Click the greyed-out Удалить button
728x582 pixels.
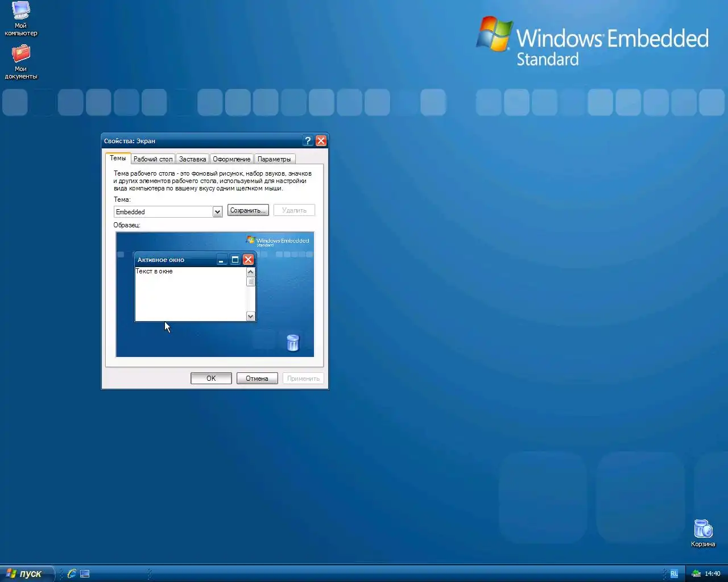294,210
